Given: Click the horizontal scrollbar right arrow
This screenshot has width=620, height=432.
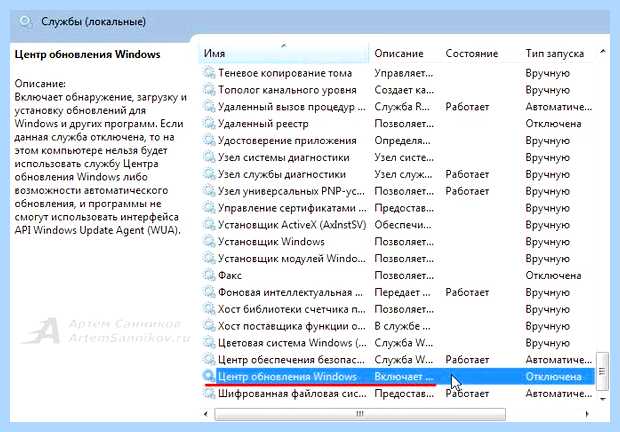Looking at the screenshot, I should (x=587, y=414).
